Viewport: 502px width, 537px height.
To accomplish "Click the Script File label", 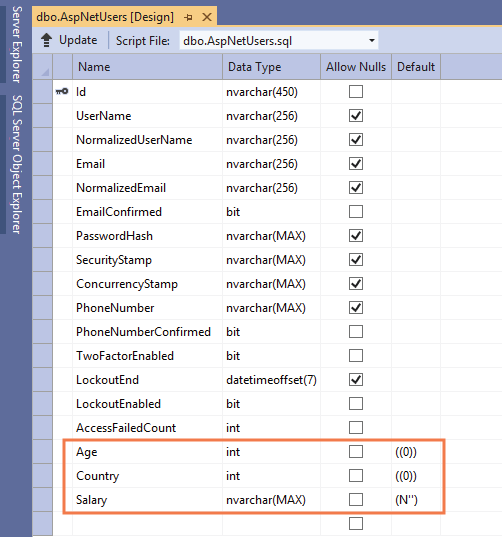I will (143, 41).
